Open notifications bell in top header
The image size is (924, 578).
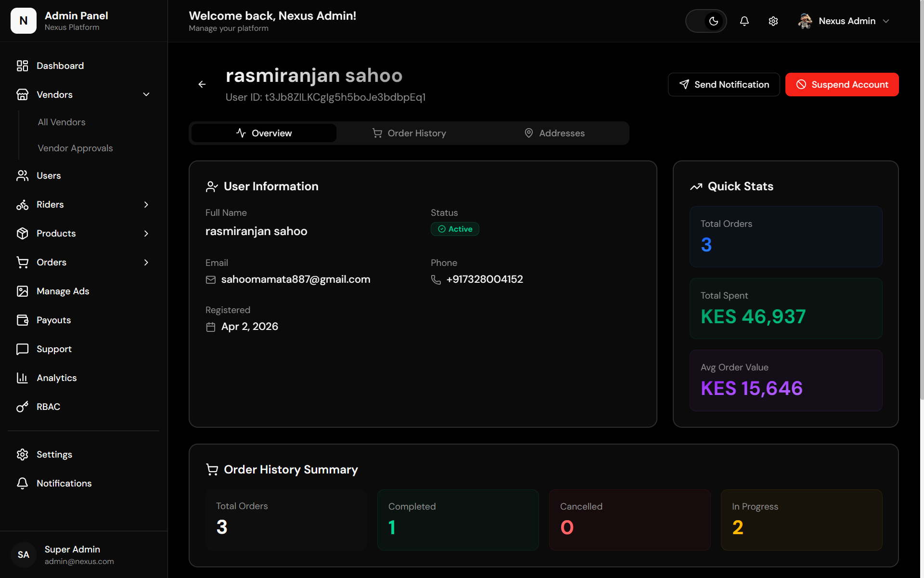point(744,21)
